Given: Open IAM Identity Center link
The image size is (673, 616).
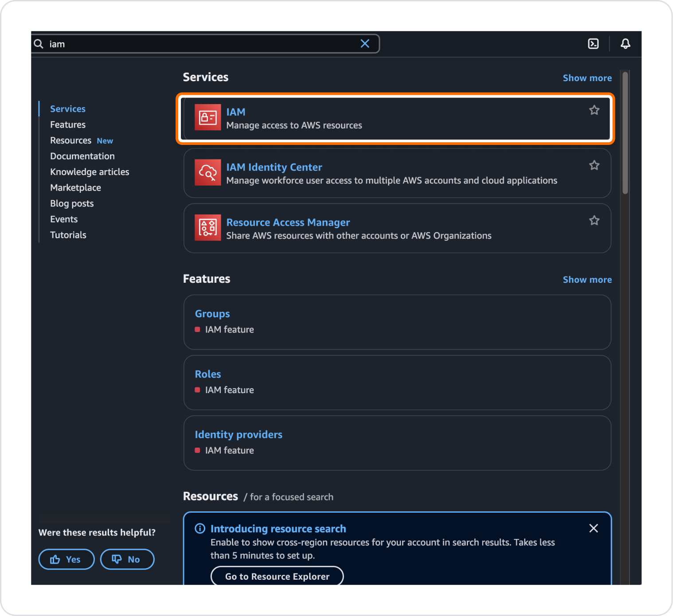Looking at the screenshot, I should 274,167.
